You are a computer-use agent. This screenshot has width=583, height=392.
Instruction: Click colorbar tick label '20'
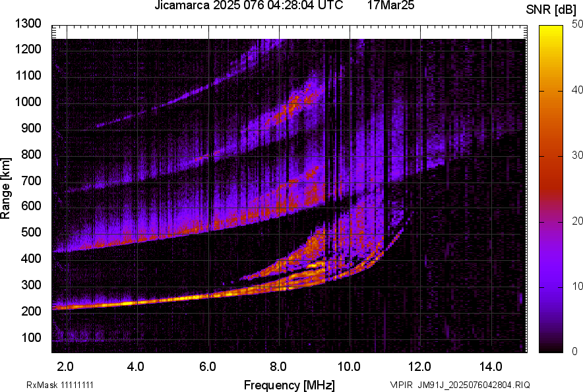(577, 221)
